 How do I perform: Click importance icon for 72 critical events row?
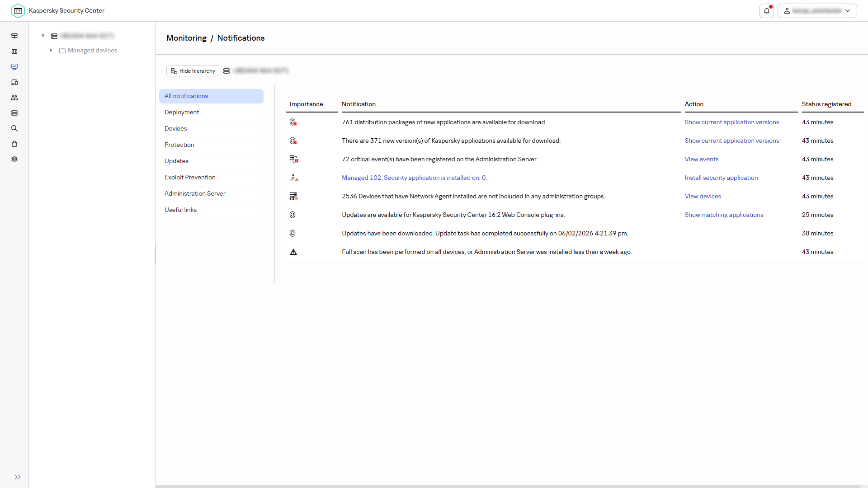pyautogui.click(x=294, y=159)
